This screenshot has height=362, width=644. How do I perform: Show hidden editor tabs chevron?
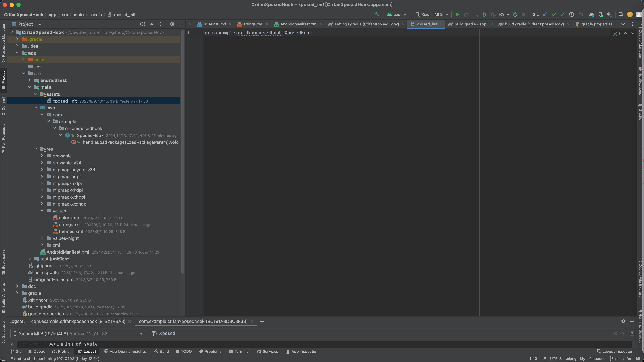pyautogui.click(x=623, y=24)
